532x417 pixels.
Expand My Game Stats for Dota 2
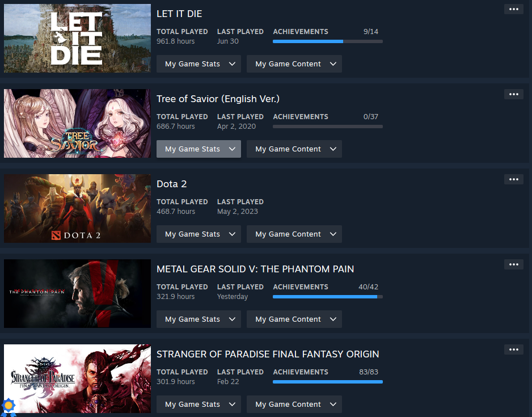(199, 234)
